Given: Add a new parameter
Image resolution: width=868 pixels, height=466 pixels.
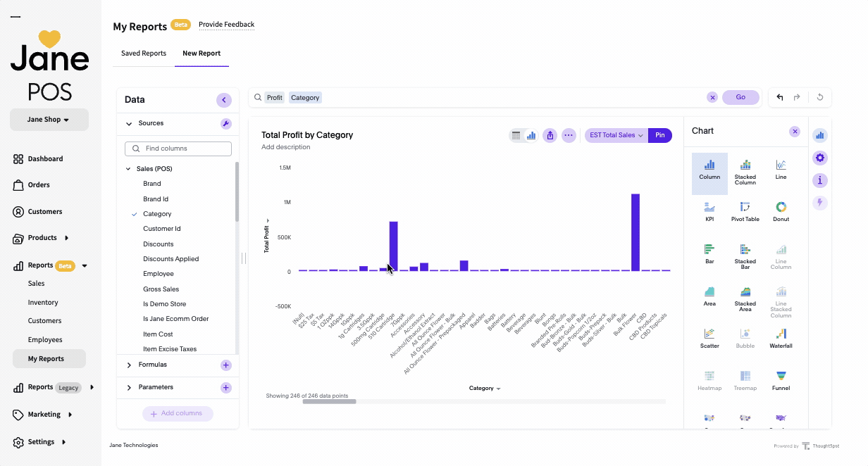Looking at the screenshot, I should (225, 387).
